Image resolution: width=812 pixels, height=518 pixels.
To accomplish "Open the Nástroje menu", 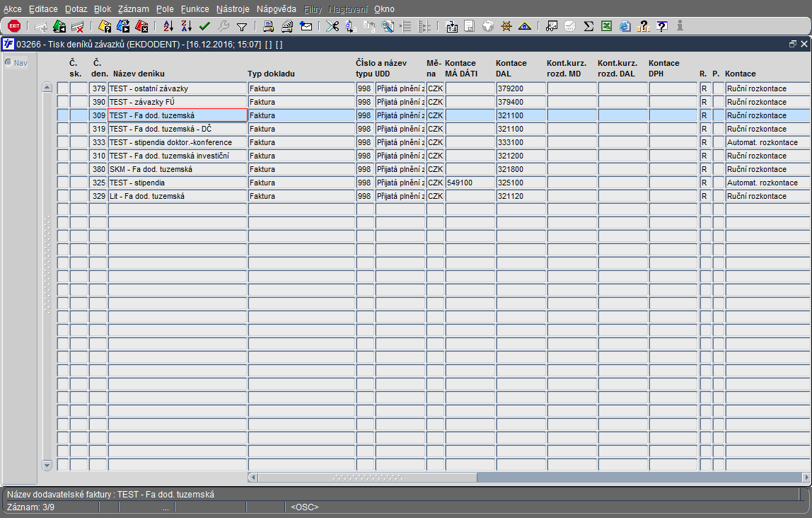I will tap(233, 8).
